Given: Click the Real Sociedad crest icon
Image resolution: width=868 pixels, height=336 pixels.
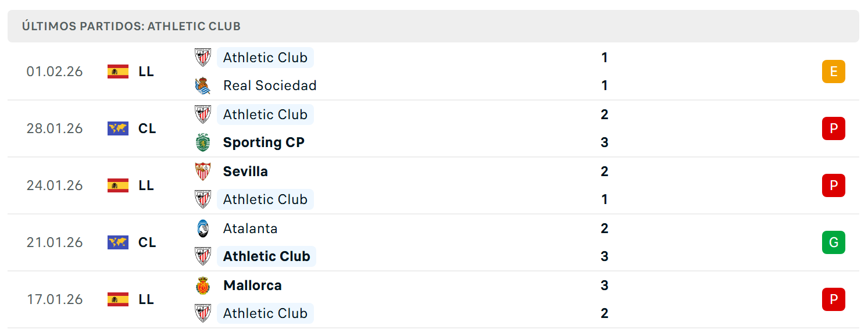Looking at the screenshot, I should tap(203, 85).
